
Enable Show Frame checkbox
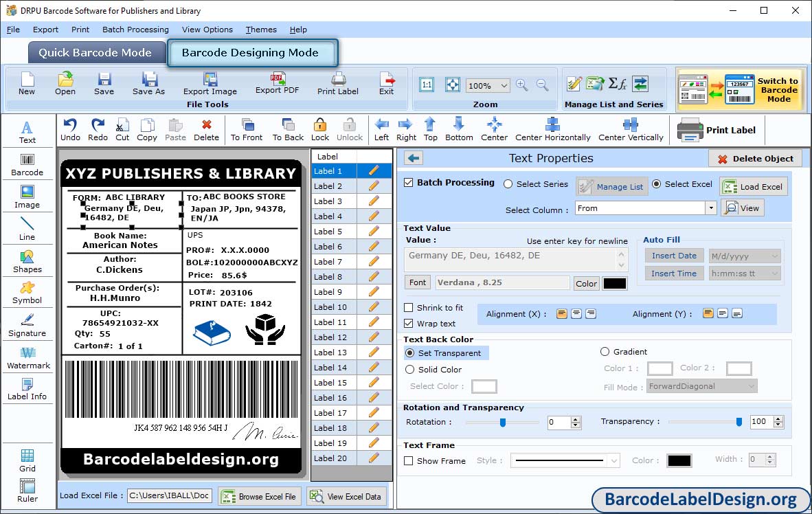(x=409, y=460)
